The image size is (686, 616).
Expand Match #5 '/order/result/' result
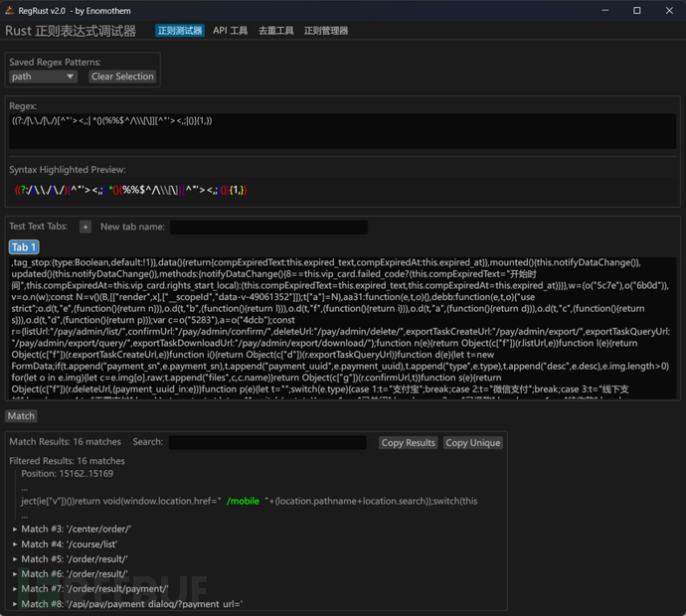tap(15, 559)
